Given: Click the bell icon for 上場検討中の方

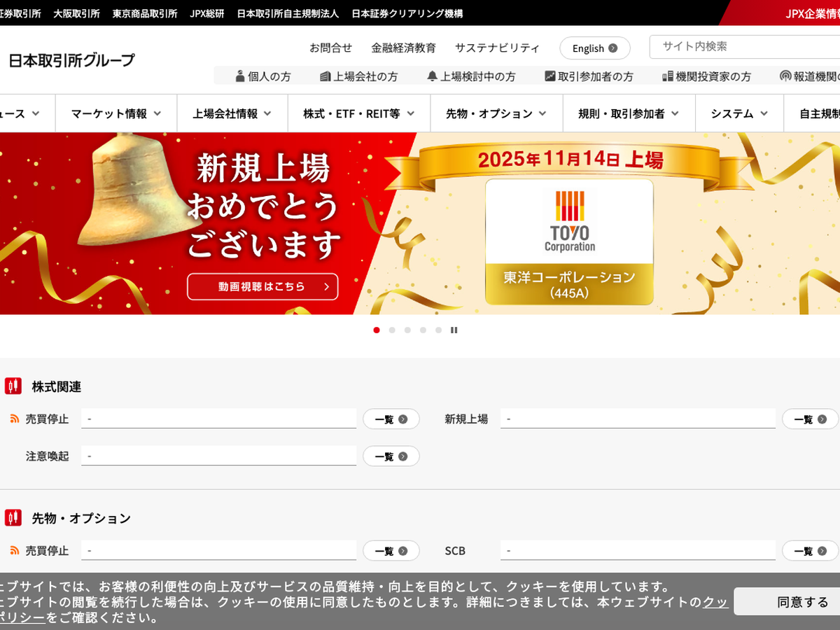Looking at the screenshot, I should coord(432,76).
